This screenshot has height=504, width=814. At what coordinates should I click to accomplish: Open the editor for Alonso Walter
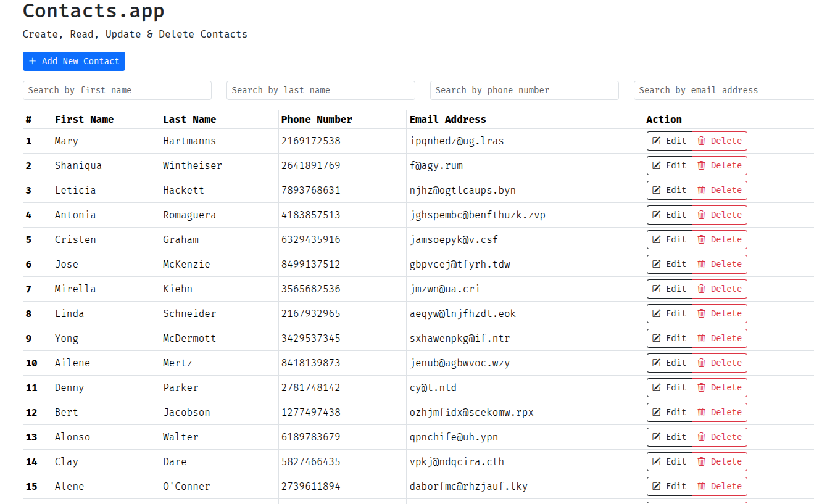coord(669,437)
